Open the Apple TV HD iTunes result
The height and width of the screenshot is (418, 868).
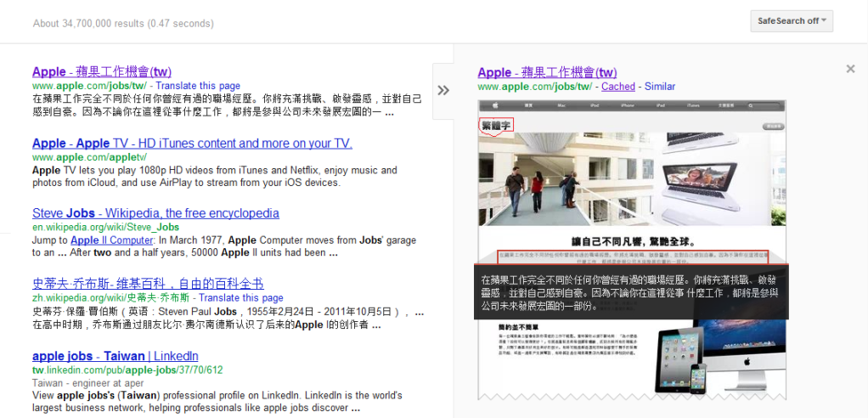tap(192, 143)
